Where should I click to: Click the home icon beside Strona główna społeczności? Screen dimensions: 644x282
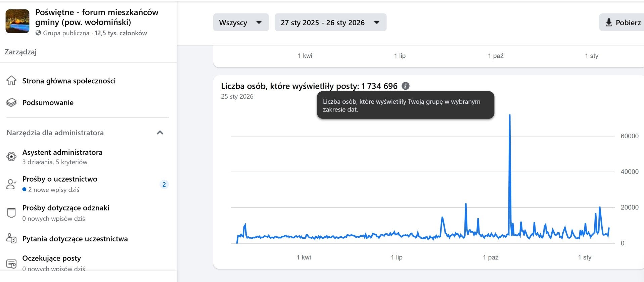click(x=11, y=81)
